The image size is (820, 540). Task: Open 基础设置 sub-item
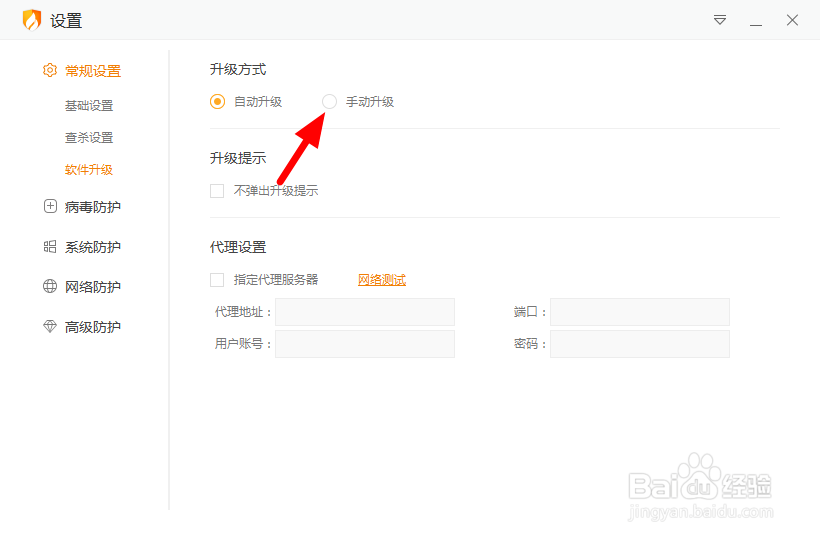89,106
